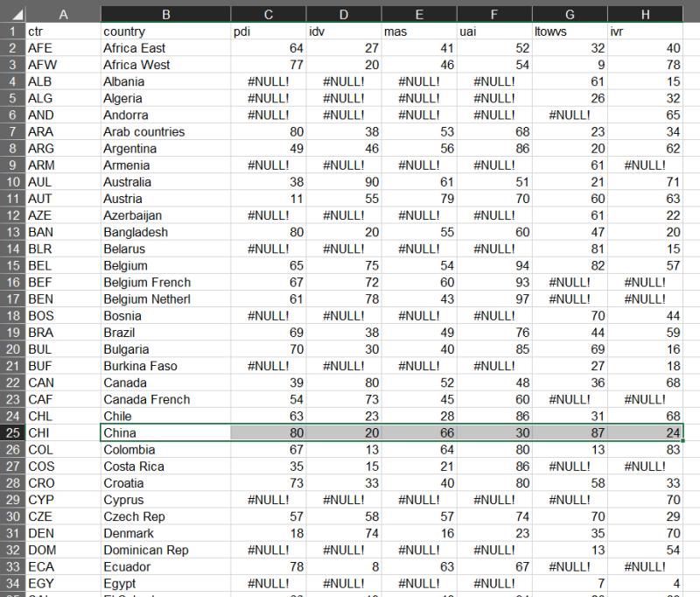The image size is (700, 597).
Task: Click the AFE cell in column A
Action: 63,48
